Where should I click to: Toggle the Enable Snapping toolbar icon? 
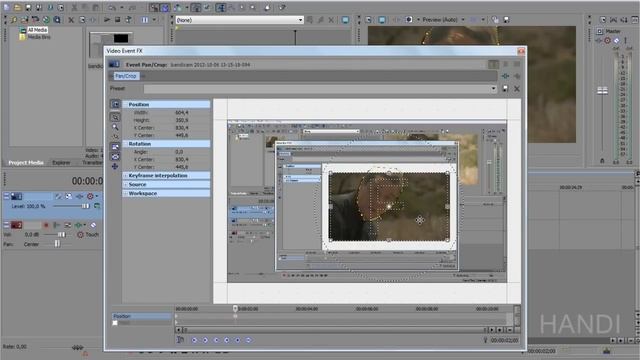(x=154, y=7)
